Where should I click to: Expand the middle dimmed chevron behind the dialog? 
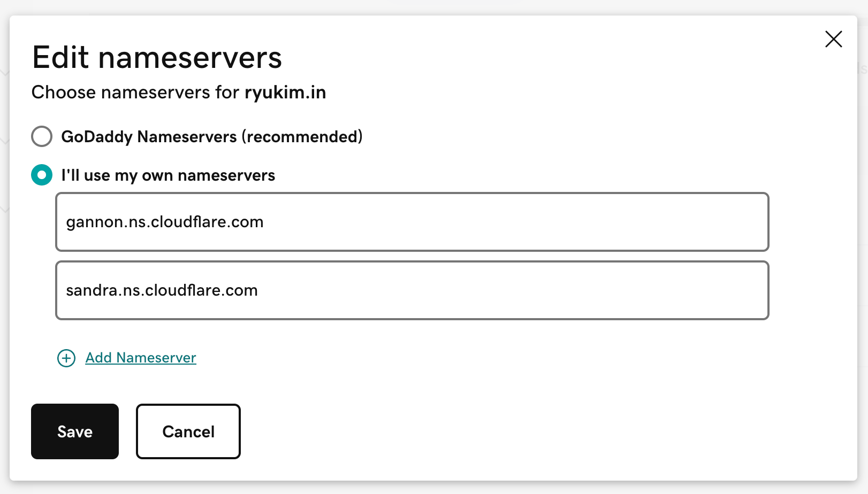(5, 141)
